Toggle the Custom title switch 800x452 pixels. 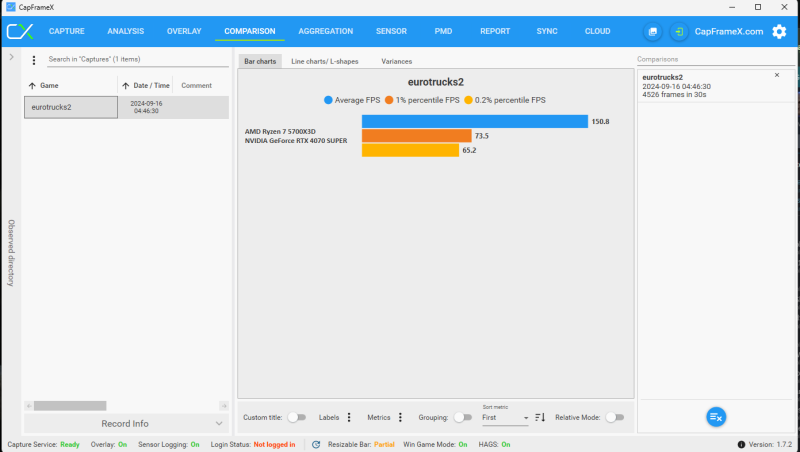(x=296, y=417)
